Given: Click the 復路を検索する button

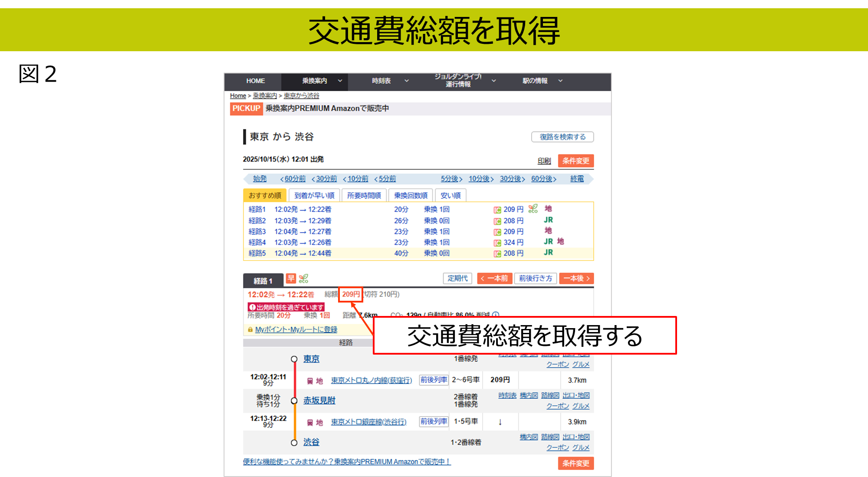Looking at the screenshot, I should tap(562, 137).
